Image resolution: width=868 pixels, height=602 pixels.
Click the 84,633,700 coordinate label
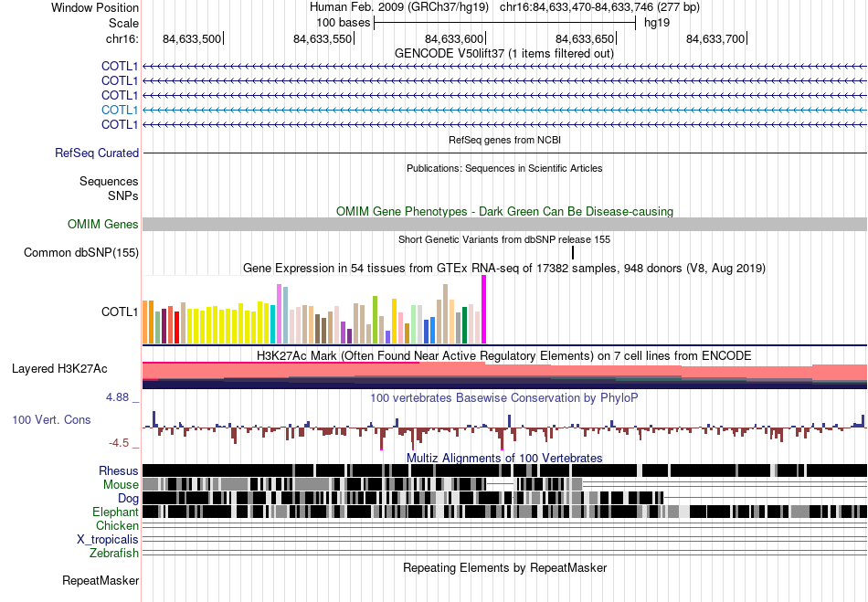[715, 38]
